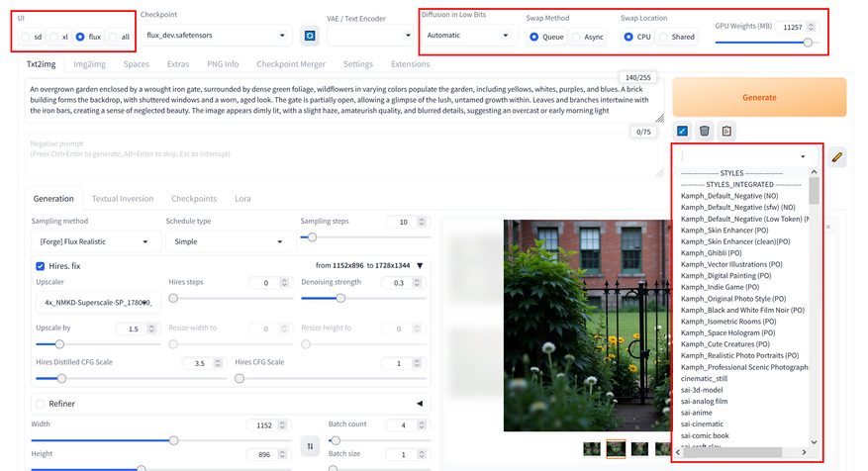Close the image preview X icon
This screenshot has height=471, width=868.
[x=828, y=227]
